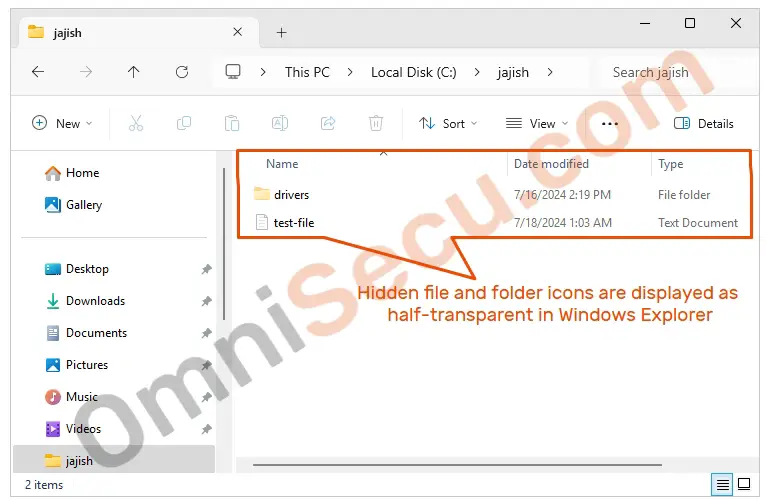This screenshot has width=766, height=503.
Task: Click the Cut scissors icon
Action: point(136,123)
